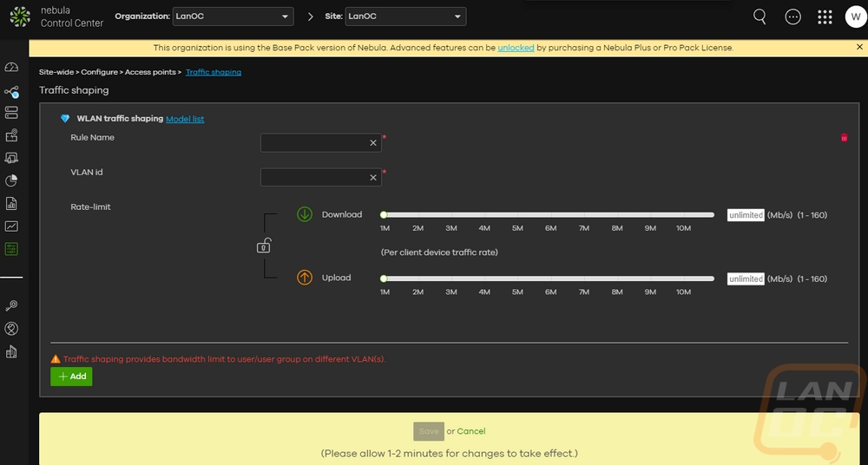The height and width of the screenshot is (465, 868).
Task: Open the dashboard gauge sidebar icon
Action: click(x=11, y=68)
